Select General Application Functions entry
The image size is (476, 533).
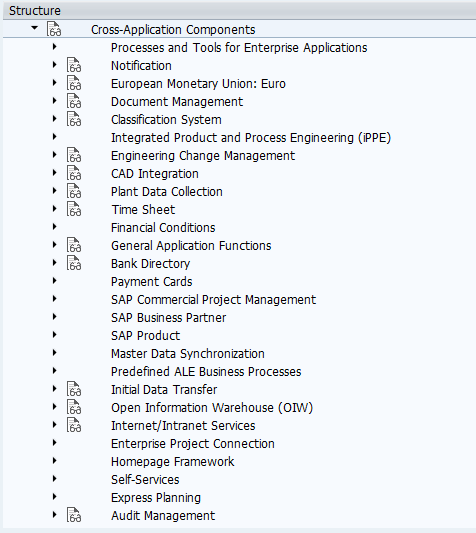[191, 246]
